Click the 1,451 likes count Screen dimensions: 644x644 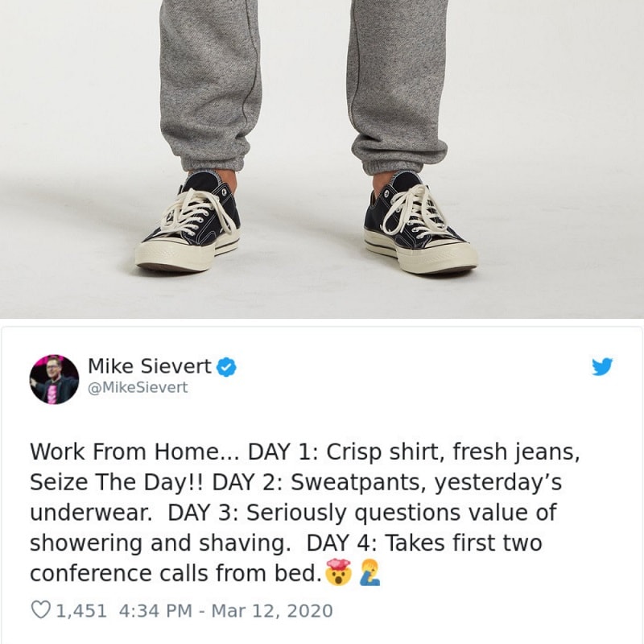pos(81,610)
